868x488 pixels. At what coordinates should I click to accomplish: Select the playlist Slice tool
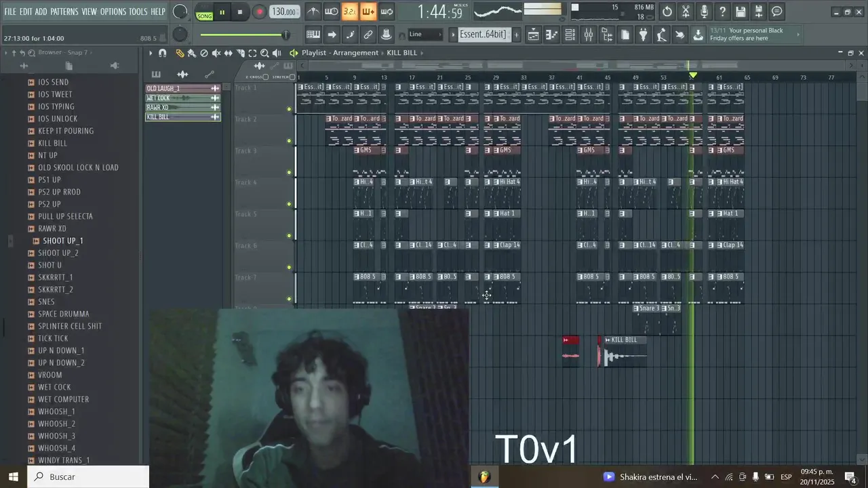241,53
